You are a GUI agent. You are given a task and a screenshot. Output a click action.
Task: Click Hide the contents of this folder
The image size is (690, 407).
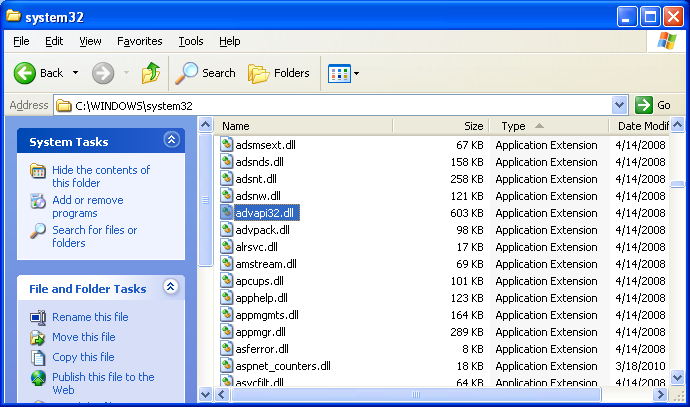click(101, 176)
